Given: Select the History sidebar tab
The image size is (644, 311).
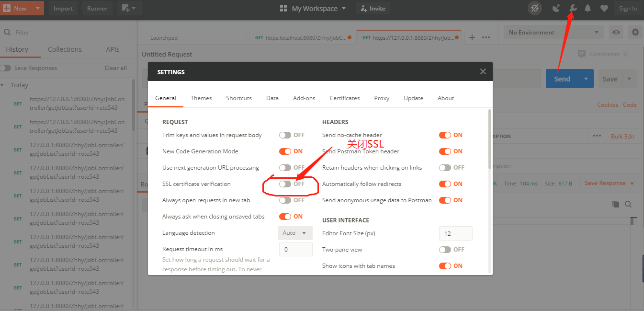Looking at the screenshot, I should [x=17, y=49].
